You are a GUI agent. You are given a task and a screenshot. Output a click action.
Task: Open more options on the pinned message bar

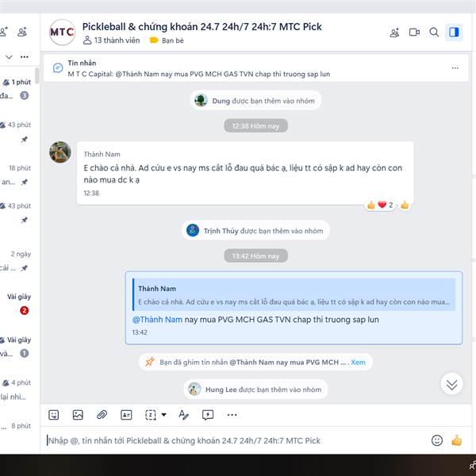pyautogui.click(x=455, y=68)
